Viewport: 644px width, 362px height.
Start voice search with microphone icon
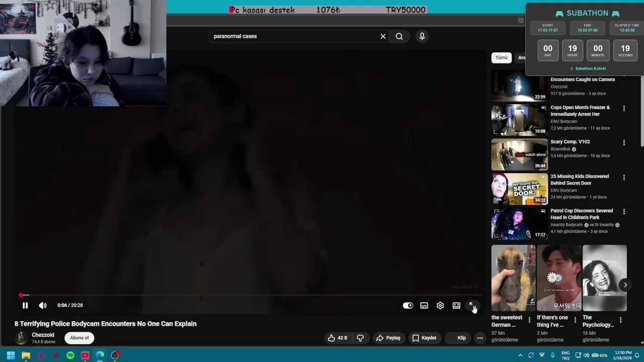coord(422,36)
